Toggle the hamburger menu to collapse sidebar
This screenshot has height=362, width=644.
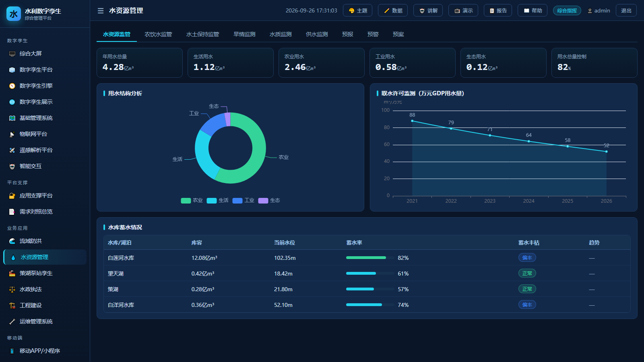pyautogui.click(x=101, y=11)
